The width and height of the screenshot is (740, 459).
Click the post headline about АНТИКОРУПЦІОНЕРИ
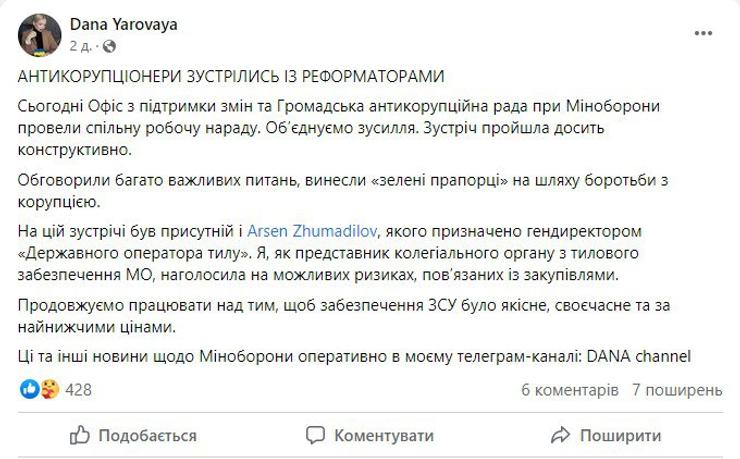[x=231, y=76]
